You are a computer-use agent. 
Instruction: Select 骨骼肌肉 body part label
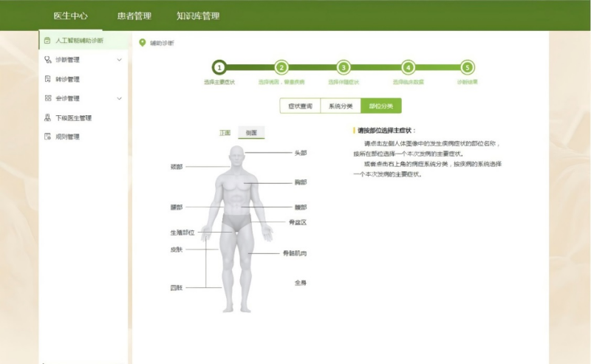point(295,253)
